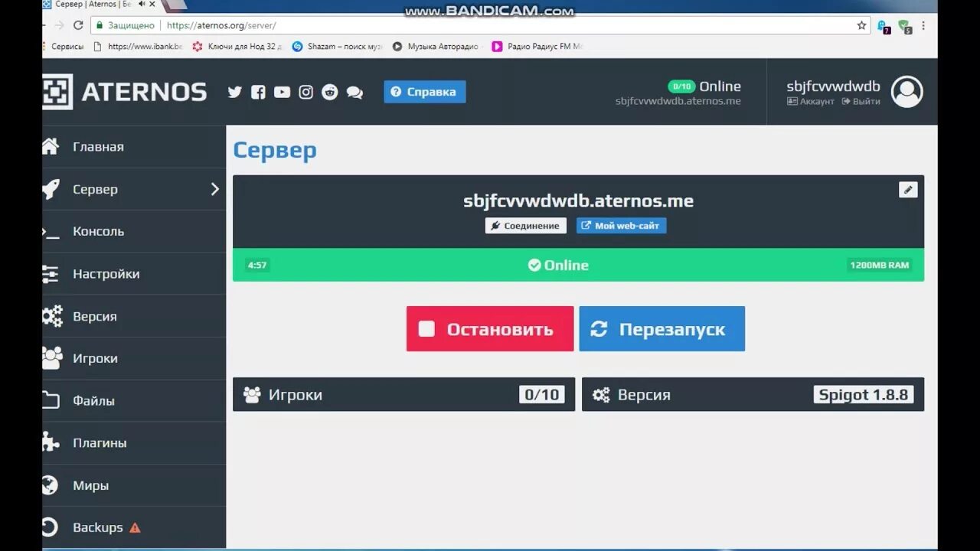The image size is (980, 551).
Task: Open the Aternos Facebook page icon
Action: 258,92
